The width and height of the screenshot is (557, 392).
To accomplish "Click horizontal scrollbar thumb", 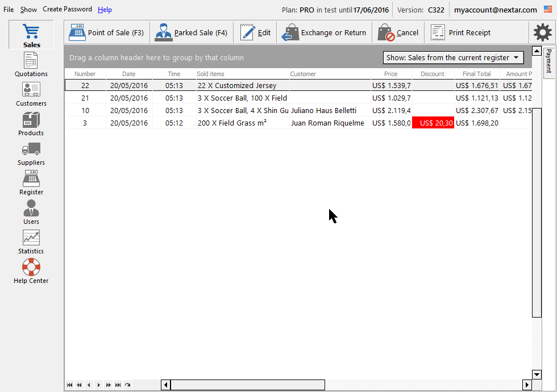I will (248, 385).
